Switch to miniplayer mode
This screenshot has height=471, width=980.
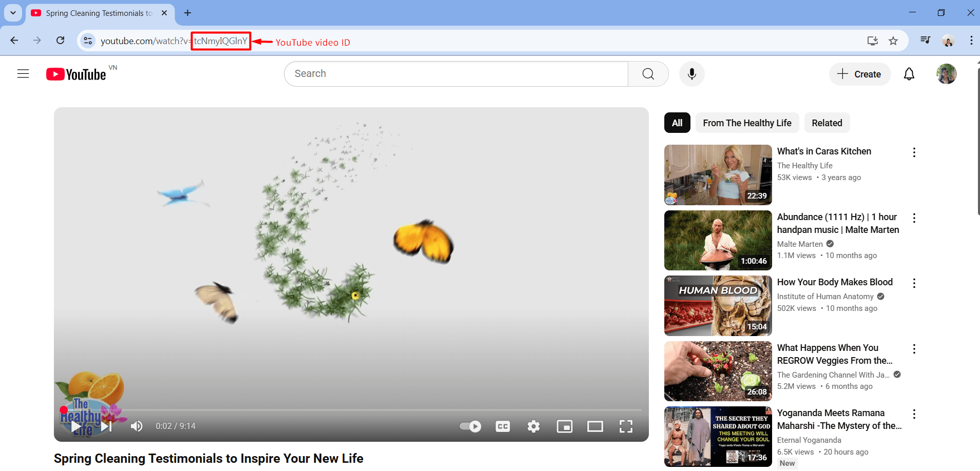coord(564,426)
